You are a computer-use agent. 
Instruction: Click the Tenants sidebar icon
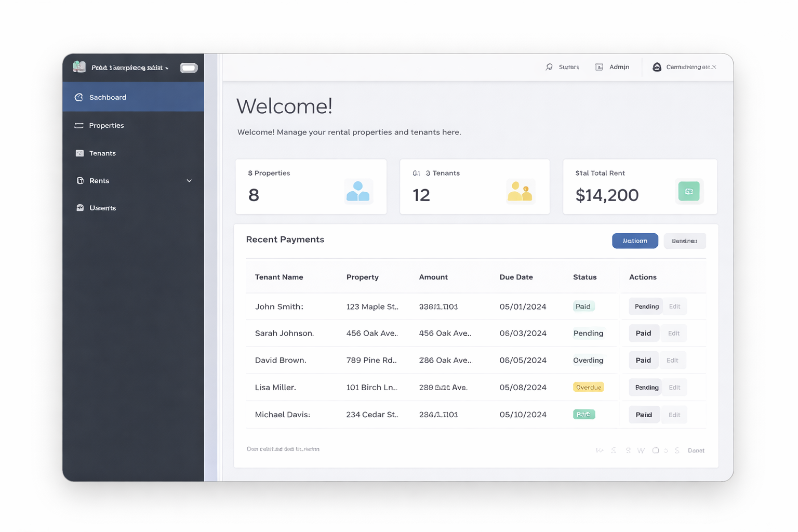click(x=79, y=153)
